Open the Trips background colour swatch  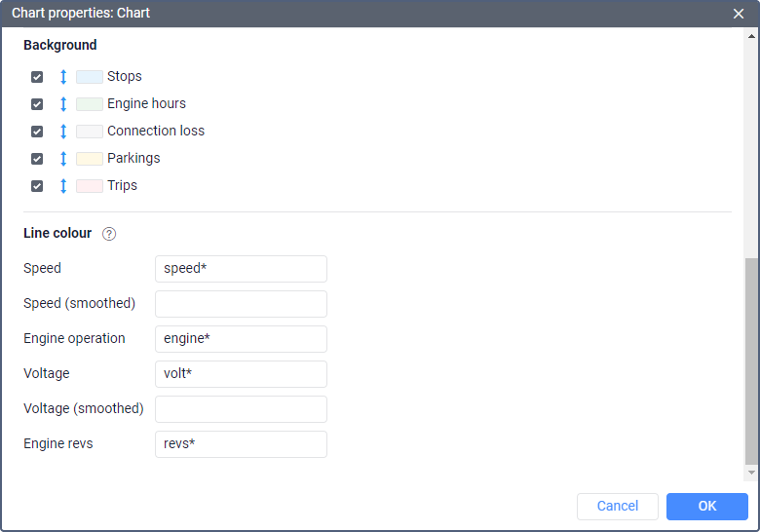tap(90, 186)
